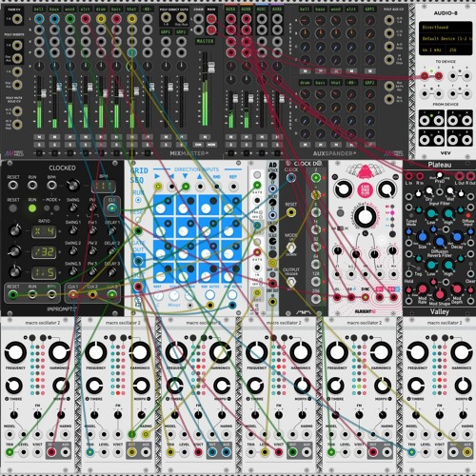Open the 44.1 kHz sample rate menu

[432, 50]
